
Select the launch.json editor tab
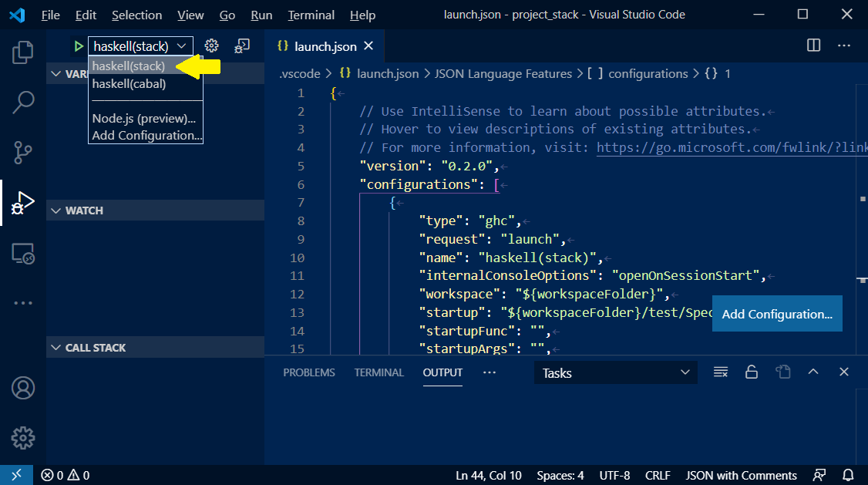(x=324, y=46)
